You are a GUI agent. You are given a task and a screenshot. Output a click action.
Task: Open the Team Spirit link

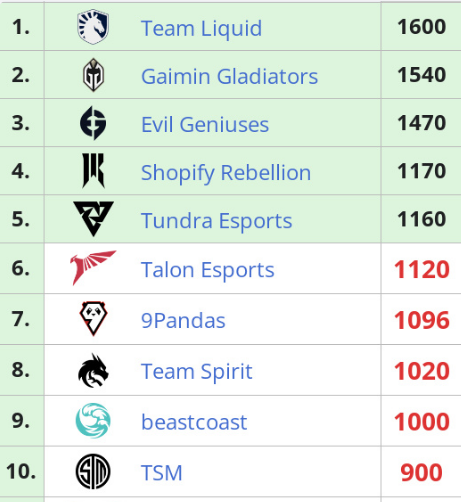197,372
